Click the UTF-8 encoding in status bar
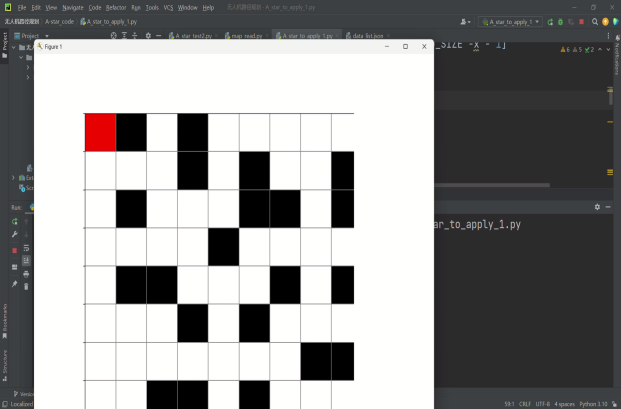The height and width of the screenshot is (409, 621). click(x=541, y=404)
